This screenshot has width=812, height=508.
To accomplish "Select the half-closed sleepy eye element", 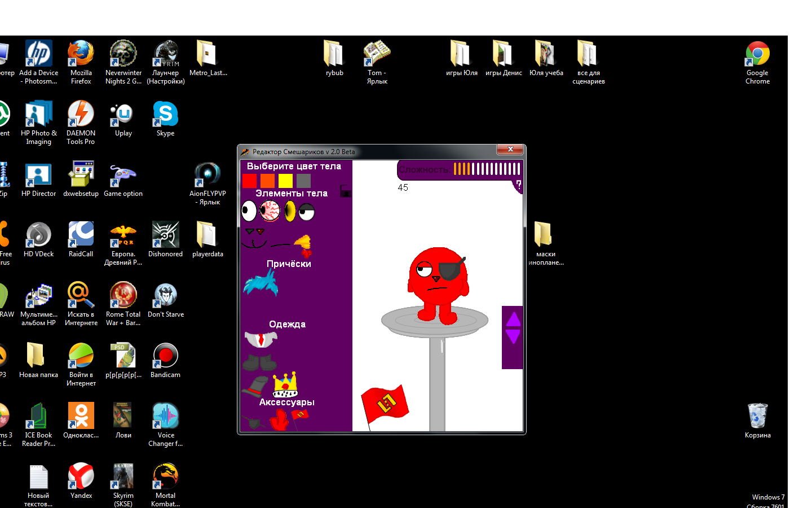I will [x=306, y=212].
